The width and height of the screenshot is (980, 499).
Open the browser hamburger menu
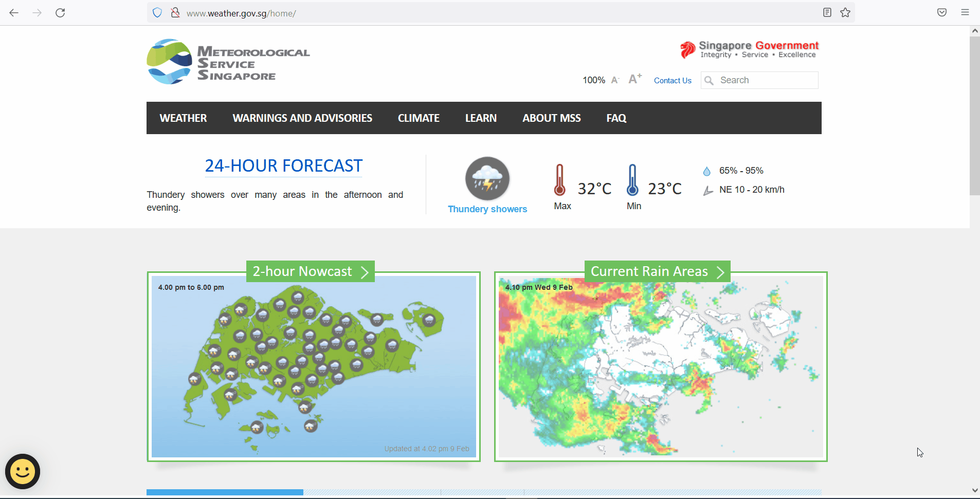(965, 12)
